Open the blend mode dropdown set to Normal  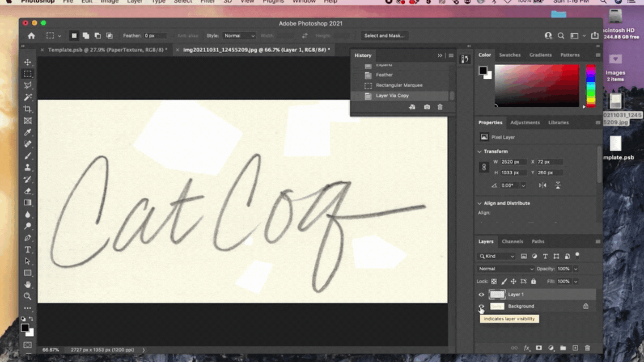pyautogui.click(x=505, y=269)
